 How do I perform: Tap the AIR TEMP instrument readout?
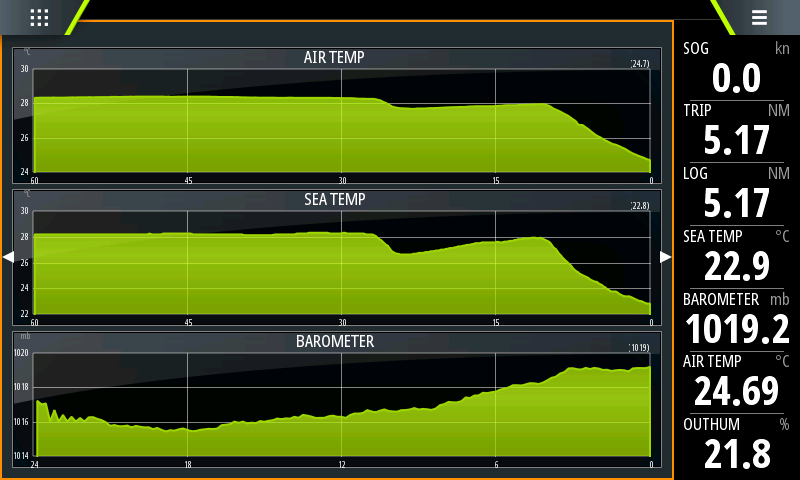pos(736,381)
